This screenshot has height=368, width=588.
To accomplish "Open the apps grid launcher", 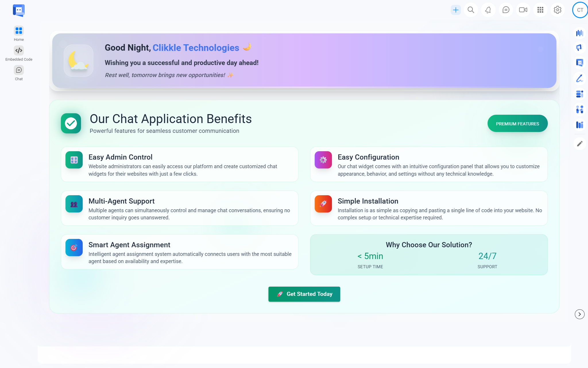I will (x=540, y=10).
